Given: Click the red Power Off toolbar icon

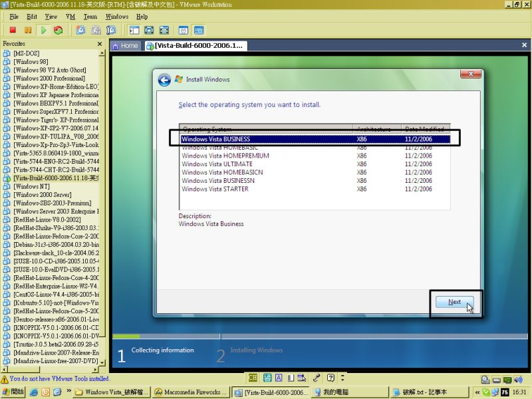Looking at the screenshot, I should click(13, 30).
